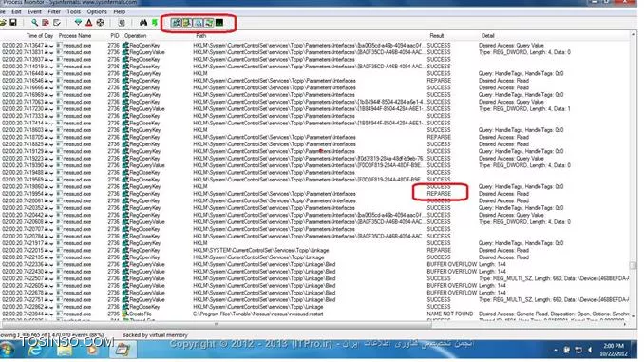The height and width of the screenshot is (362, 644).
Task: Open the Process Tree toolbar icon
Action: pyautogui.click(x=122, y=23)
